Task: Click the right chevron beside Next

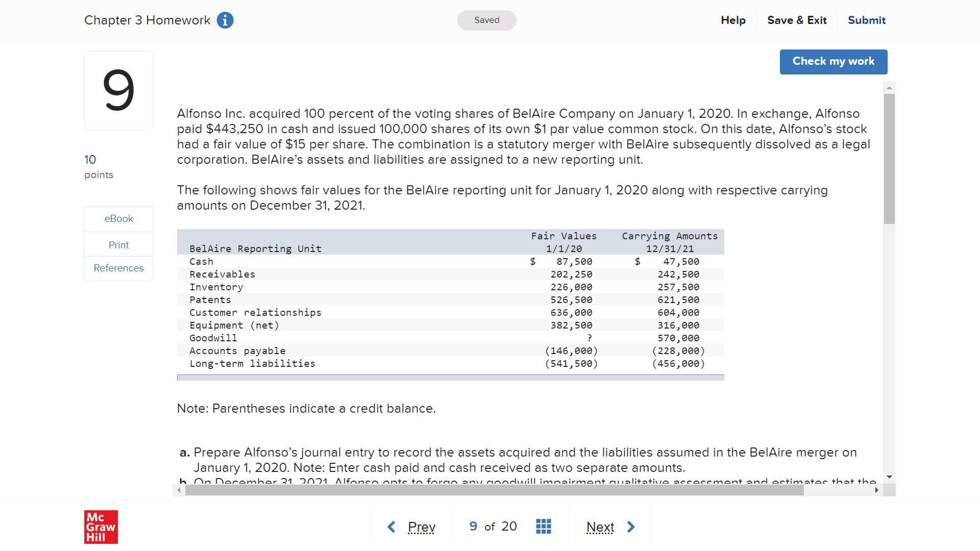Action: coord(631,527)
